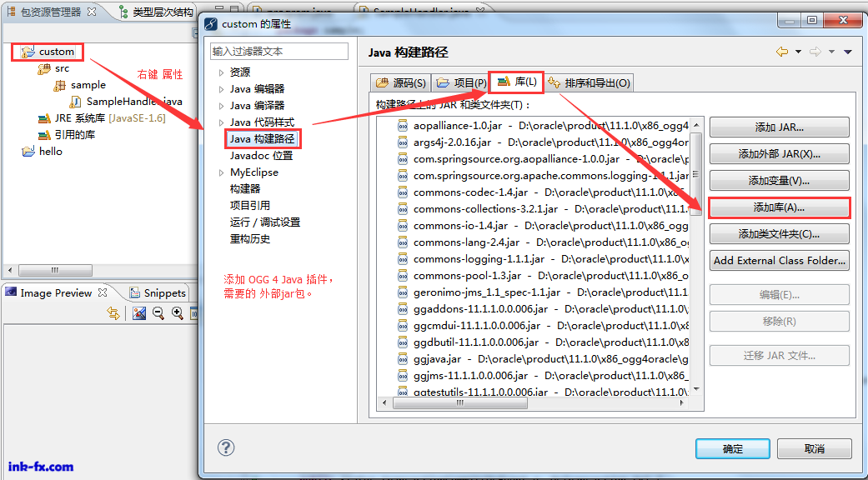868x480 pixels.
Task: Switch to the 排序和导出(O) tab
Action: 589,83
